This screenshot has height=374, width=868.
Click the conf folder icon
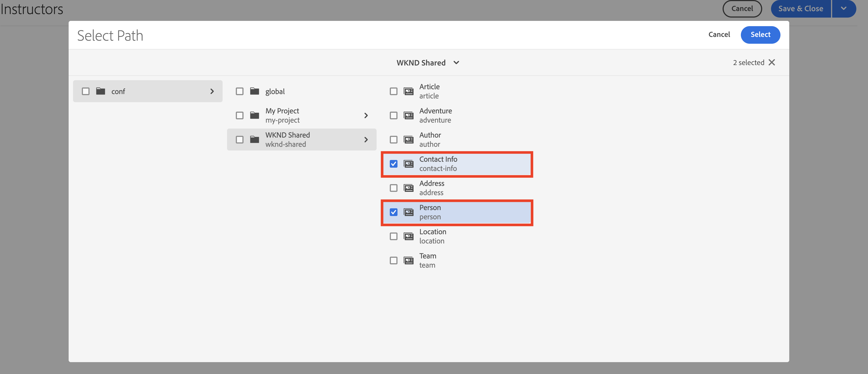(100, 91)
